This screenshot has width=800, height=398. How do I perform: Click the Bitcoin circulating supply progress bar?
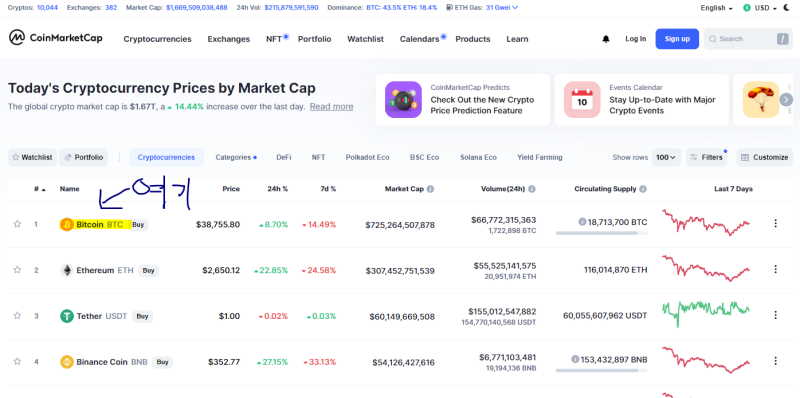(x=602, y=233)
